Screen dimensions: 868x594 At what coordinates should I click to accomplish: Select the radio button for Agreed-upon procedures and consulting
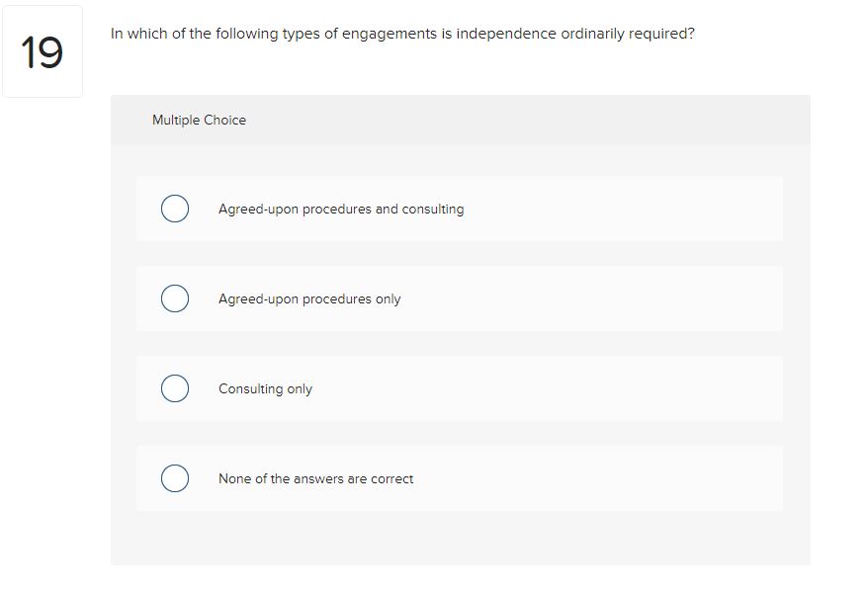tap(174, 209)
